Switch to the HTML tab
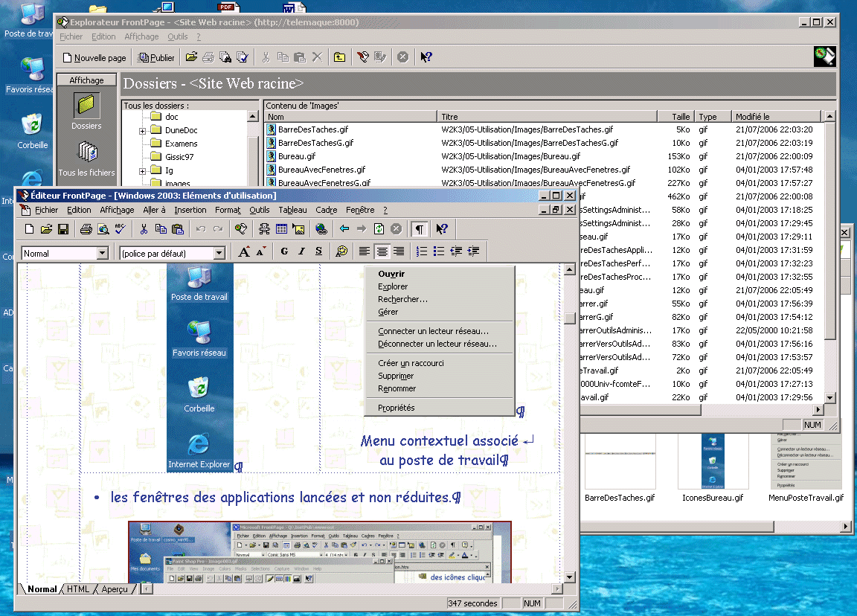 point(78,589)
